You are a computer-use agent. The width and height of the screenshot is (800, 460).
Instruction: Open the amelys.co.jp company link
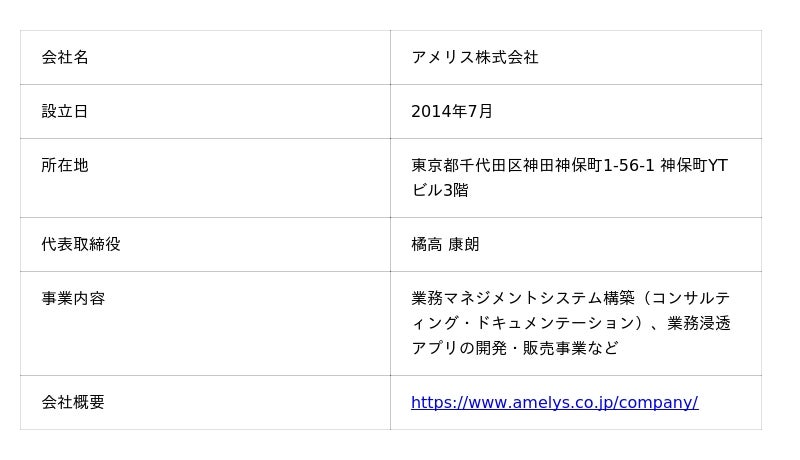[x=554, y=403]
